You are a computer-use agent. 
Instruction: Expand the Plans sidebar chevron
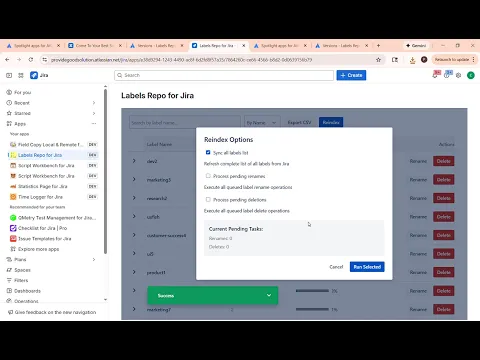pyautogui.click(x=94, y=259)
